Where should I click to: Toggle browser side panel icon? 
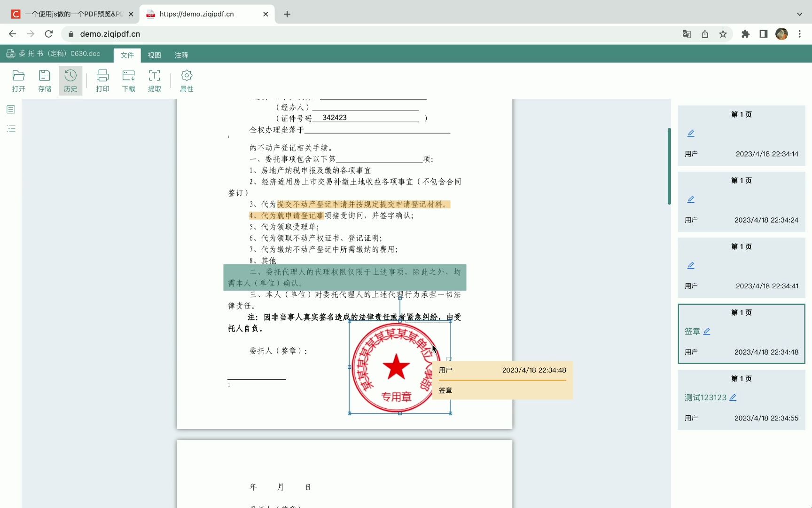(764, 34)
